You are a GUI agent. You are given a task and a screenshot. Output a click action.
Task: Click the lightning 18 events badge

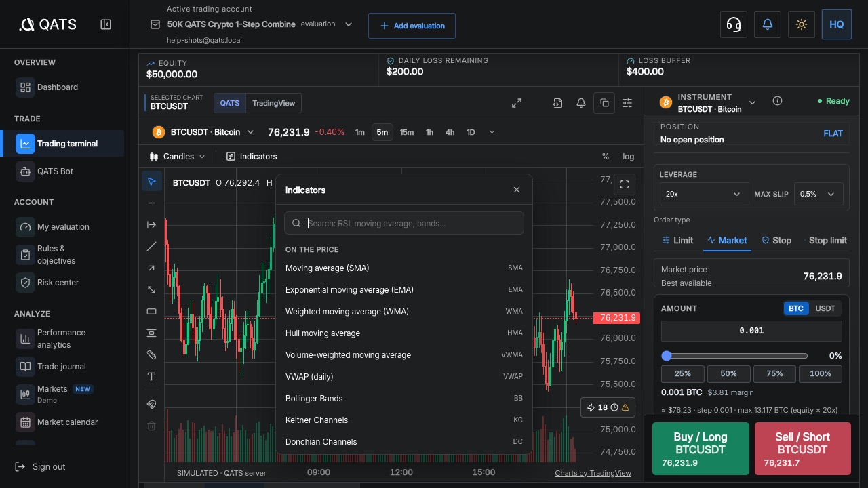[x=608, y=407]
